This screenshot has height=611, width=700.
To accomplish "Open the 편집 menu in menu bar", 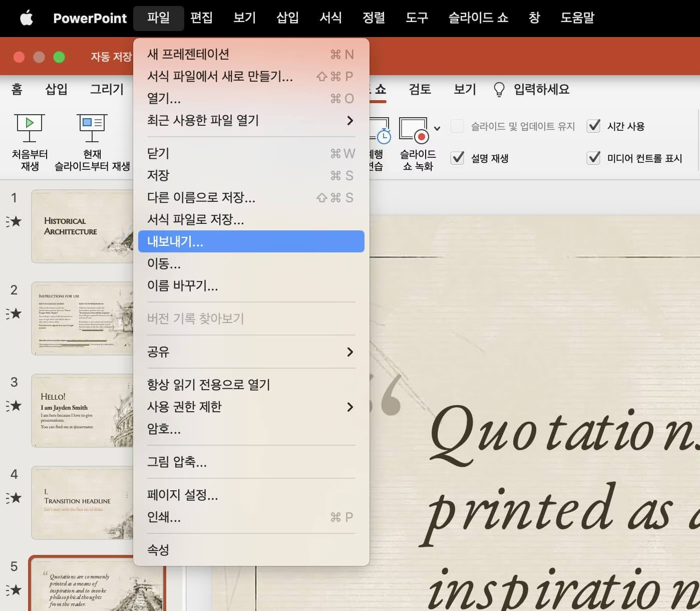I will pyautogui.click(x=201, y=18).
